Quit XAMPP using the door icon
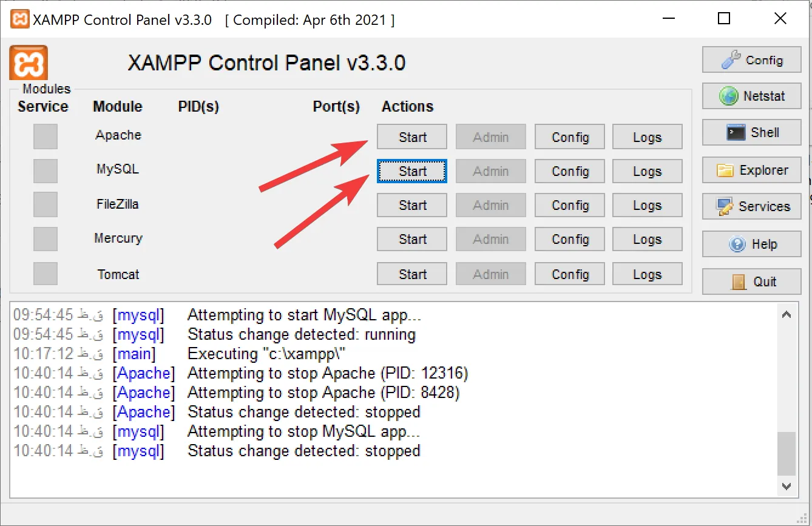Viewport: 812px width, 526px height. pos(751,282)
